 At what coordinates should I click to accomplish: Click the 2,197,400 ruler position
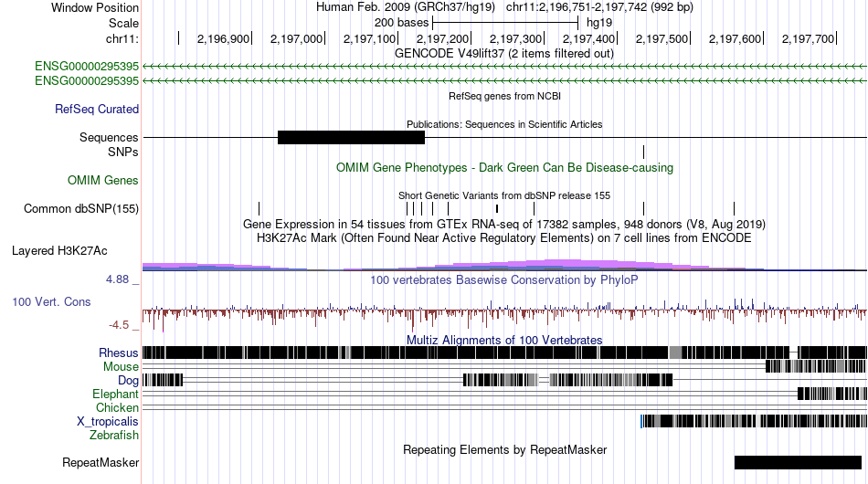[588, 38]
